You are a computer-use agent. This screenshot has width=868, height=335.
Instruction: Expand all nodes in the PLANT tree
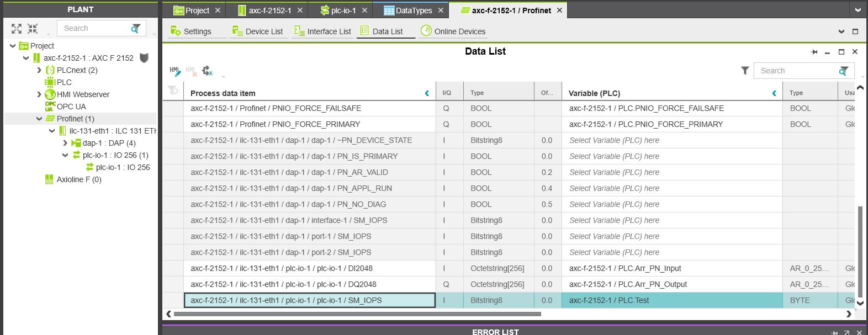[x=17, y=28]
